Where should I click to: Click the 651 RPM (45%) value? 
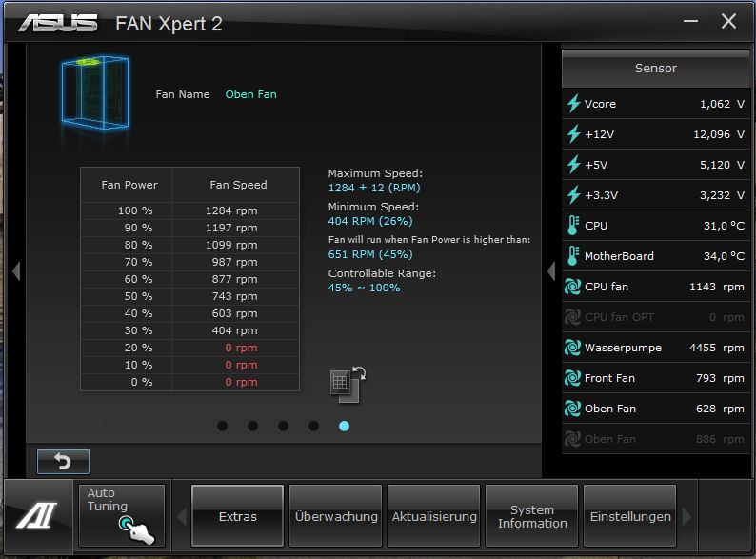tap(370, 254)
